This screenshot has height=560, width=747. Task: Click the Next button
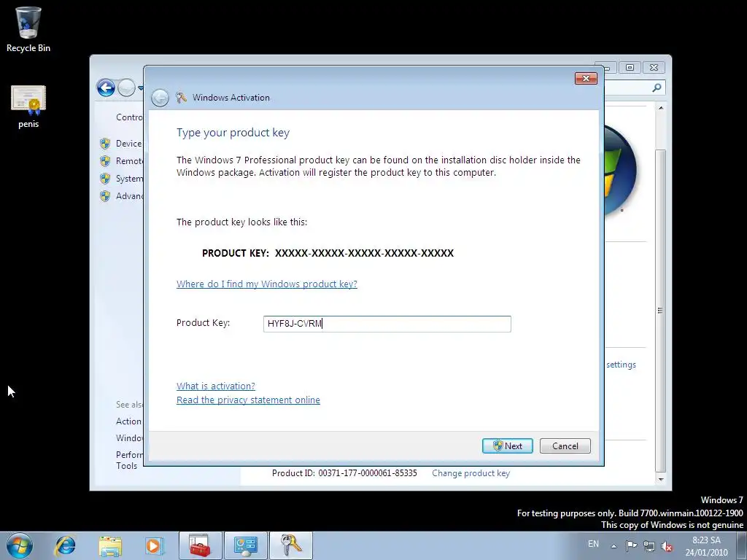pos(508,446)
